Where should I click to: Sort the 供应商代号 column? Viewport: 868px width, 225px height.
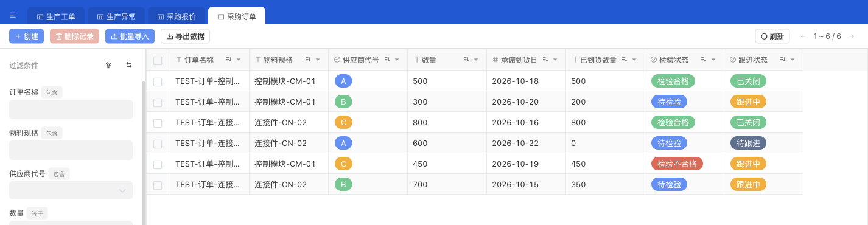point(387,60)
